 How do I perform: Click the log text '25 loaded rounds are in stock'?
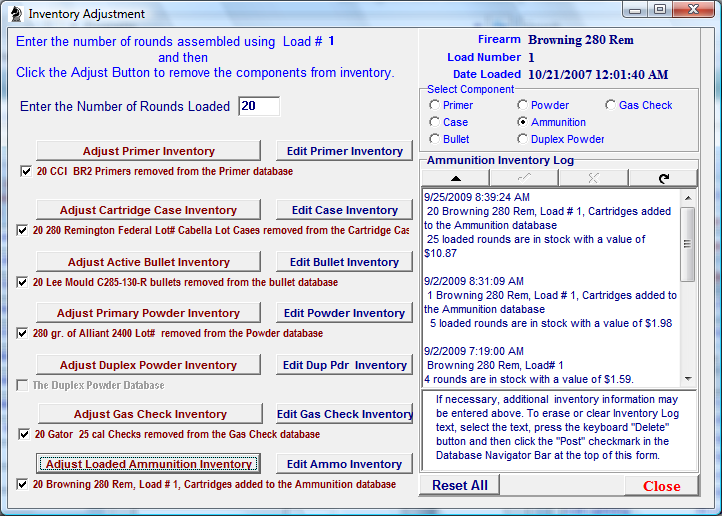496,239
